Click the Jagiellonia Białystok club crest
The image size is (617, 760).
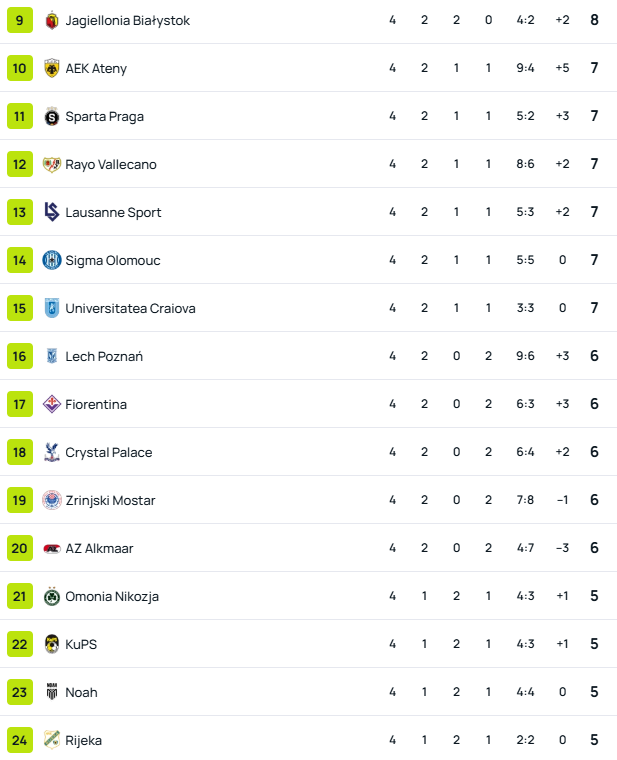point(52,21)
